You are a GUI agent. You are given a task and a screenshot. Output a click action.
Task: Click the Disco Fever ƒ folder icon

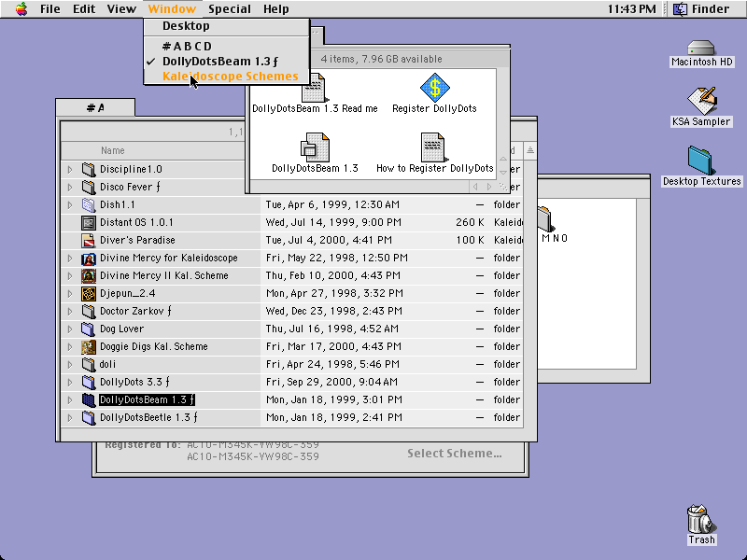click(x=88, y=187)
